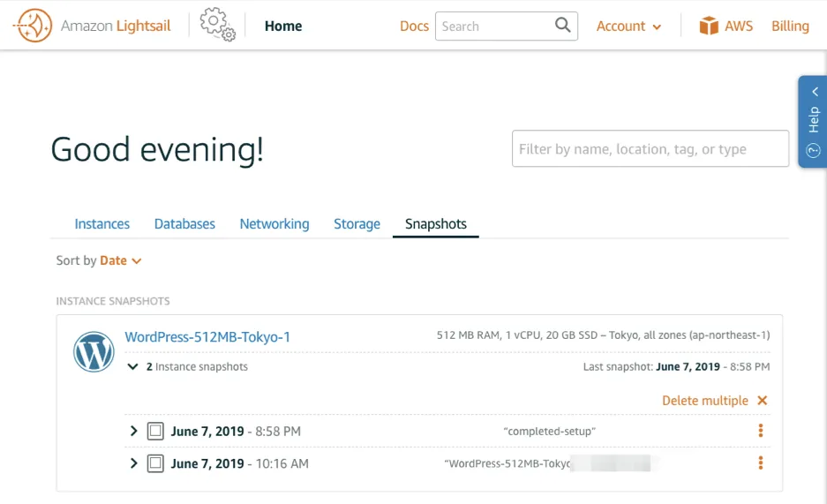Check the June 7 10:16 AM snapshot checkbox
The image size is (827, 504).
click(x=155, y=463)
